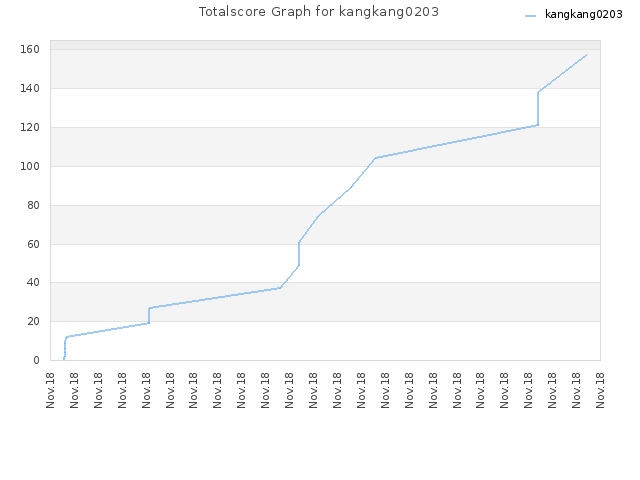
Task: Click the y-axis label 40
Action: pyautogui.click(x=33, y=282)
